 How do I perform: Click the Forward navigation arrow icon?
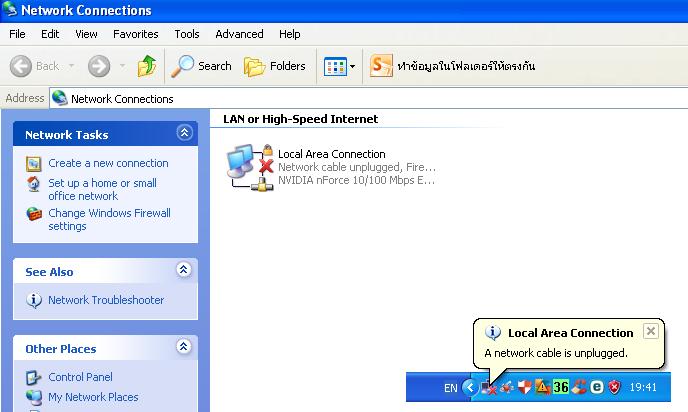pyautogui.click(x=99, y=66)
